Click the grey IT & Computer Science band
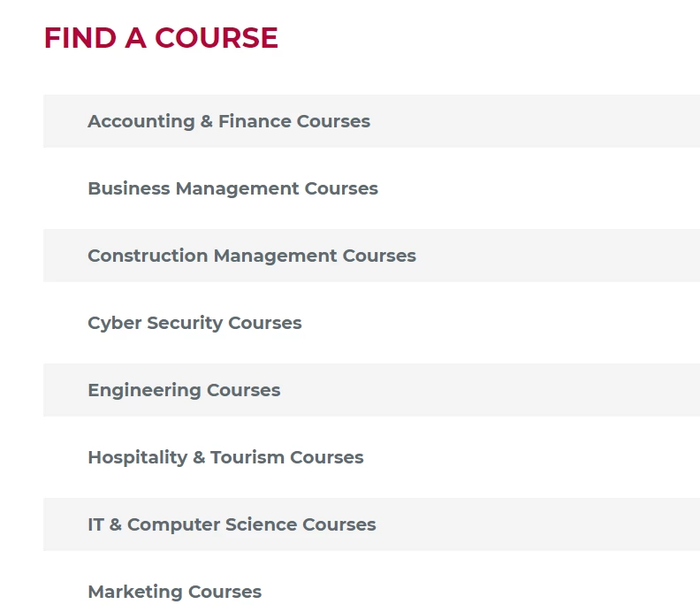The width and height of the screenshot is (700, 612). 371,524
